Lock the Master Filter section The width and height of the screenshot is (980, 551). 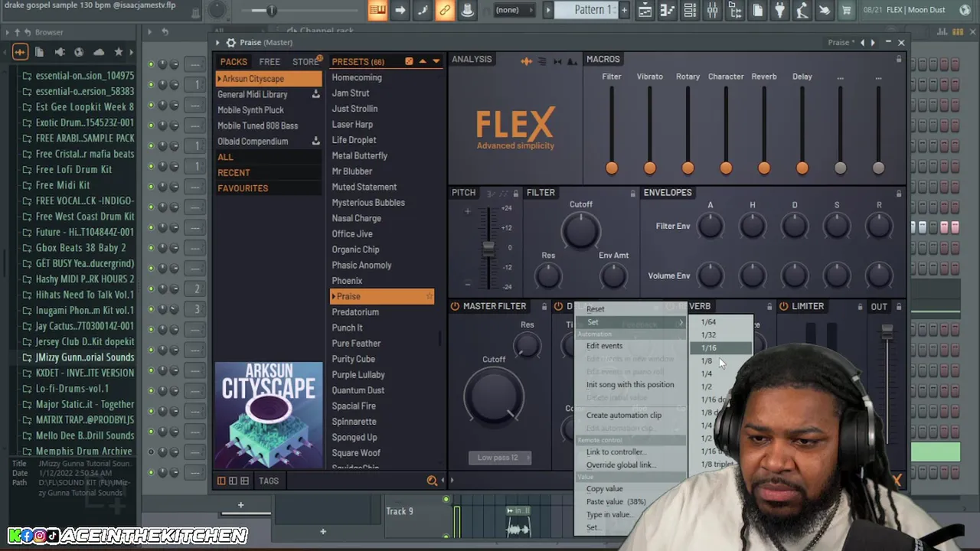click(x=544, y=307)
